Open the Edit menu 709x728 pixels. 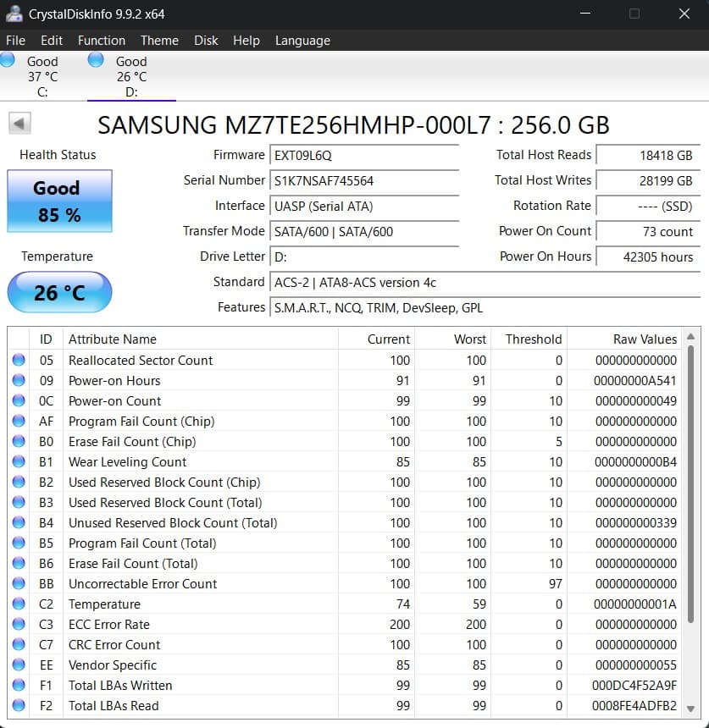(x=51, y=41)
